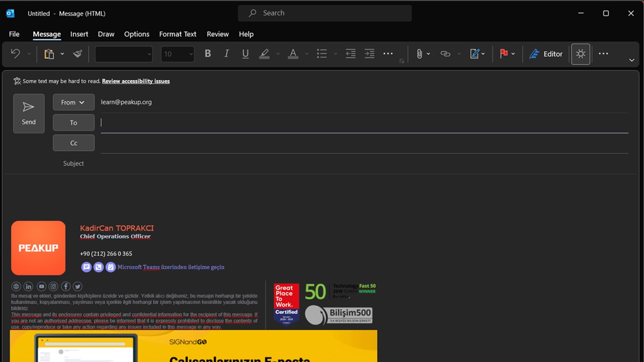Open the font name combo box
This screenshot has width=644, height=362.
pos(124,54)
